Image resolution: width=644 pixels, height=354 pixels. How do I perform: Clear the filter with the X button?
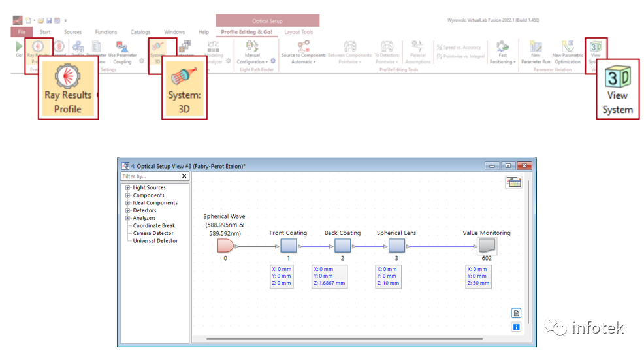pos(184,176)
